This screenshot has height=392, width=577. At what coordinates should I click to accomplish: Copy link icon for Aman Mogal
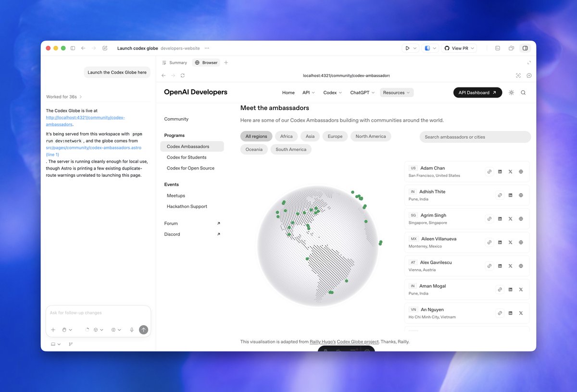500,289
